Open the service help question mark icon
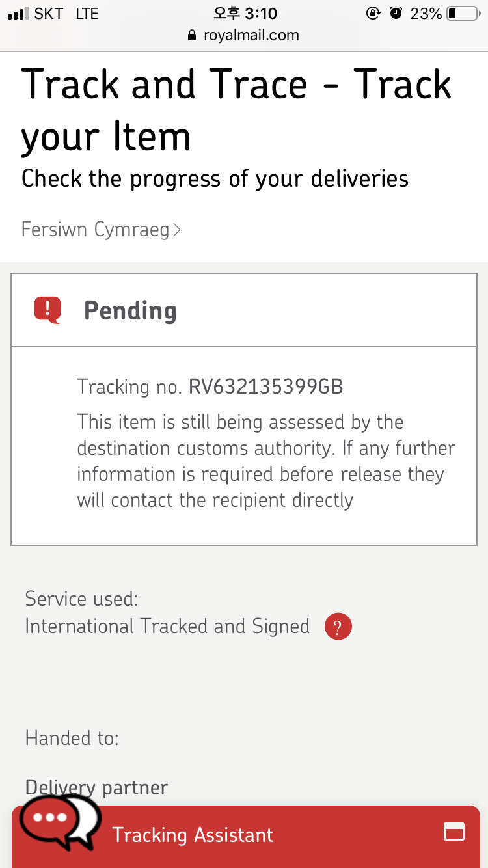This screenshot has height=868, width=488. tap(338, 627)
